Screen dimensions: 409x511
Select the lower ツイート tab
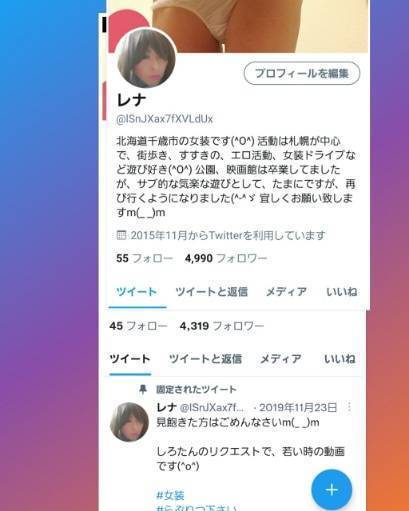[x=130, y=359]
